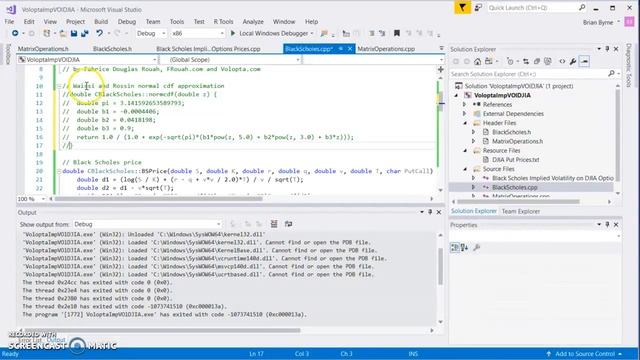
Task: Click the Solution Explorer Home icon
Action: point(477,62)
